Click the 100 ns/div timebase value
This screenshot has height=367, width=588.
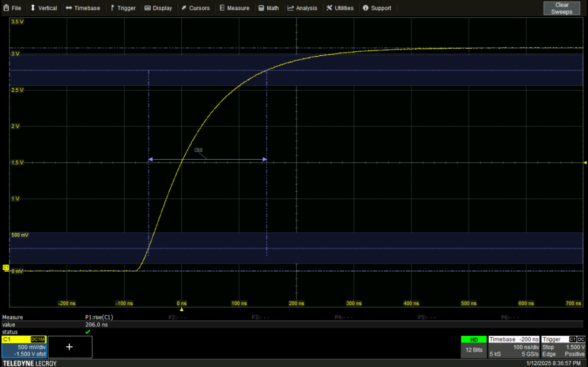tap(526, 347)
